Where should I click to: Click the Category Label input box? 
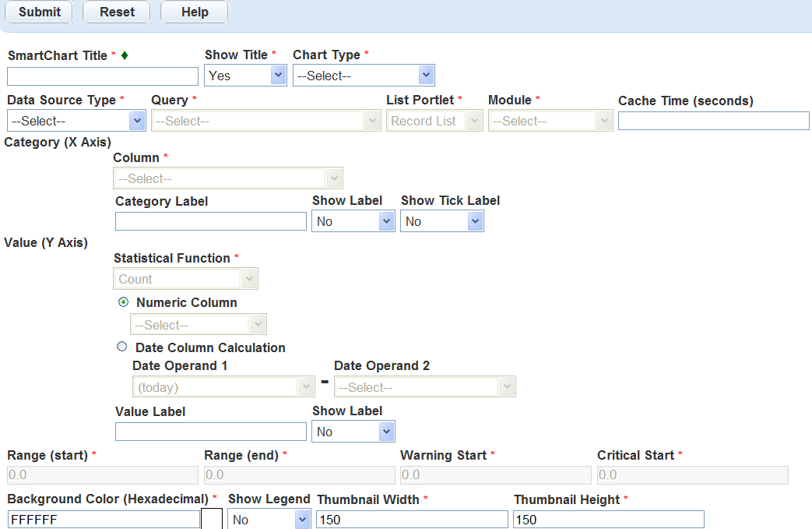[210, 221]
